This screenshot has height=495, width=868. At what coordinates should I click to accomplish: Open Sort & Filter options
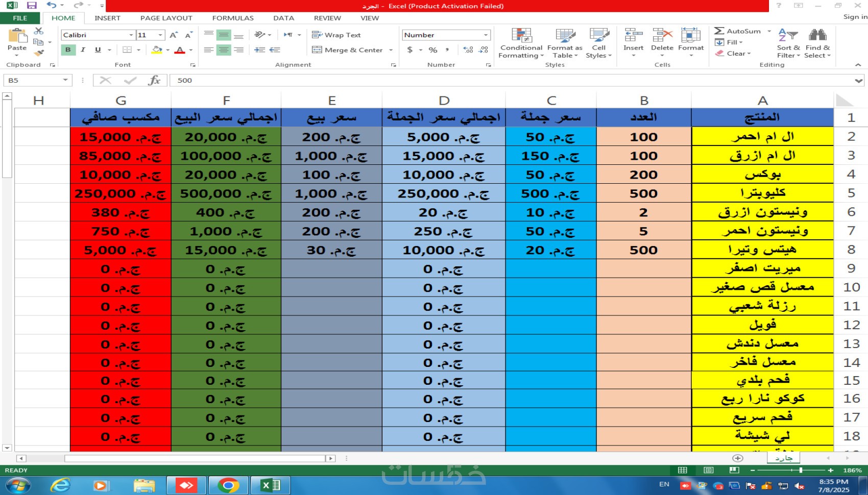[788, 43]
